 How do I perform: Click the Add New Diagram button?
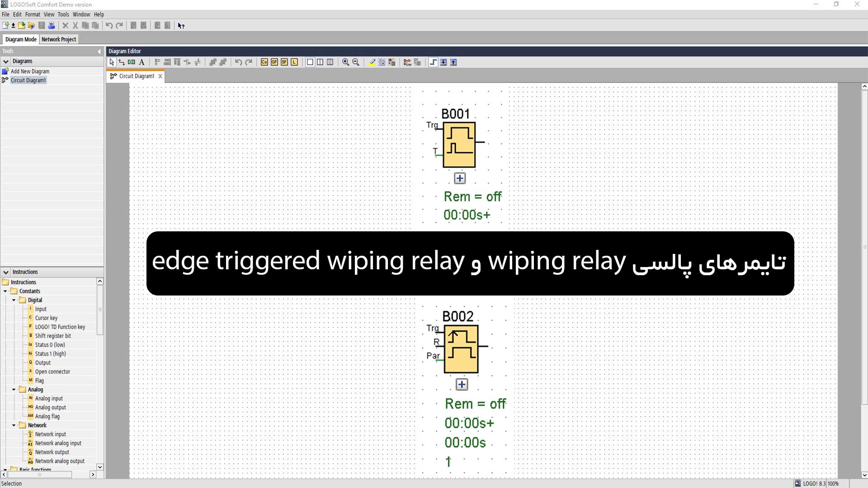coord(30,71)
